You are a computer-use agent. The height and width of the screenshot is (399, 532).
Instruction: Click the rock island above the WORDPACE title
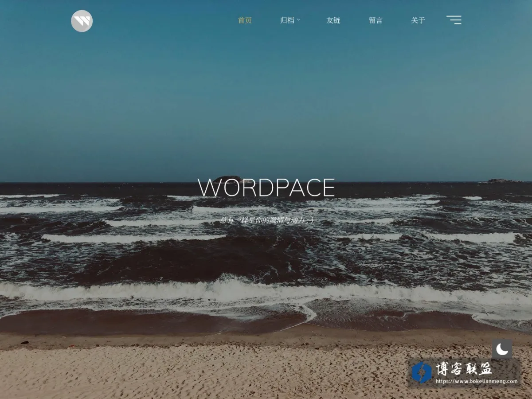[x=228, y=178]
